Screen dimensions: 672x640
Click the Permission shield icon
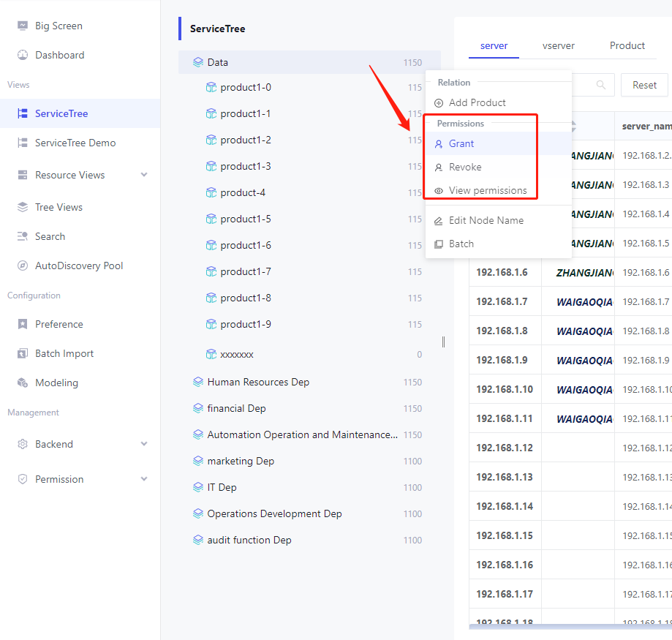[x=23, y=479]
